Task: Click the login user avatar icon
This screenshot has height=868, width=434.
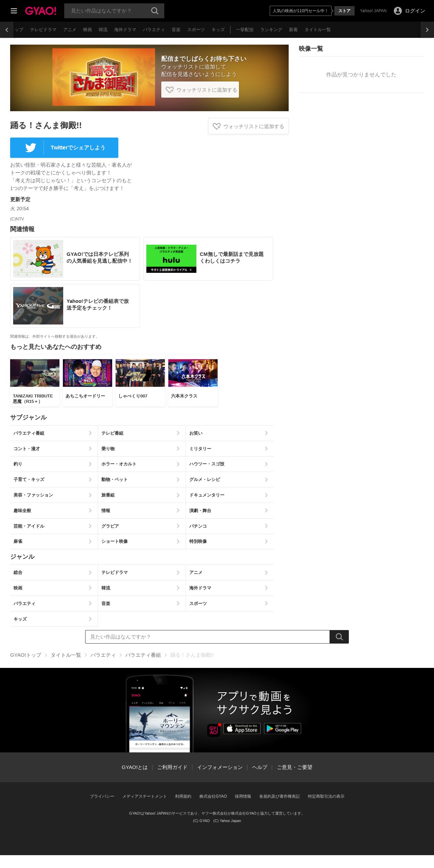Action: click(x=398, y=11)
